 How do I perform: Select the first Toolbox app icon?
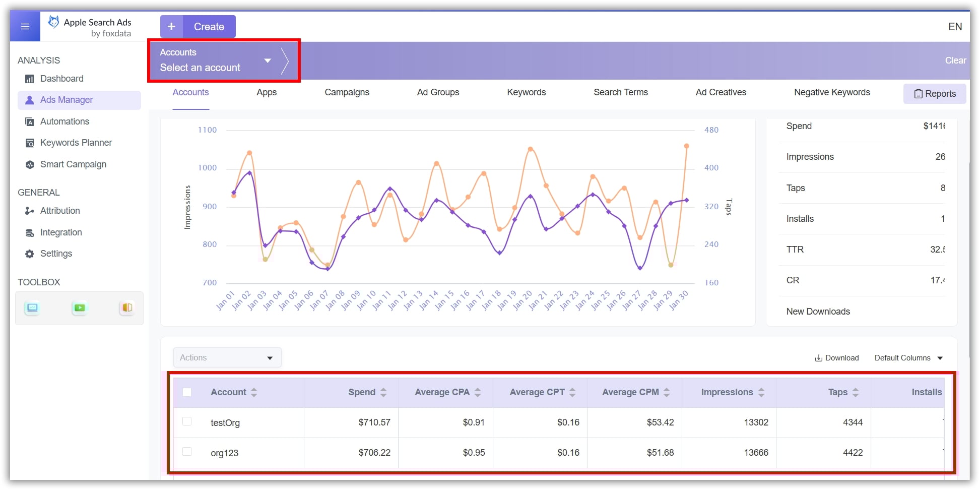point(32,308)
